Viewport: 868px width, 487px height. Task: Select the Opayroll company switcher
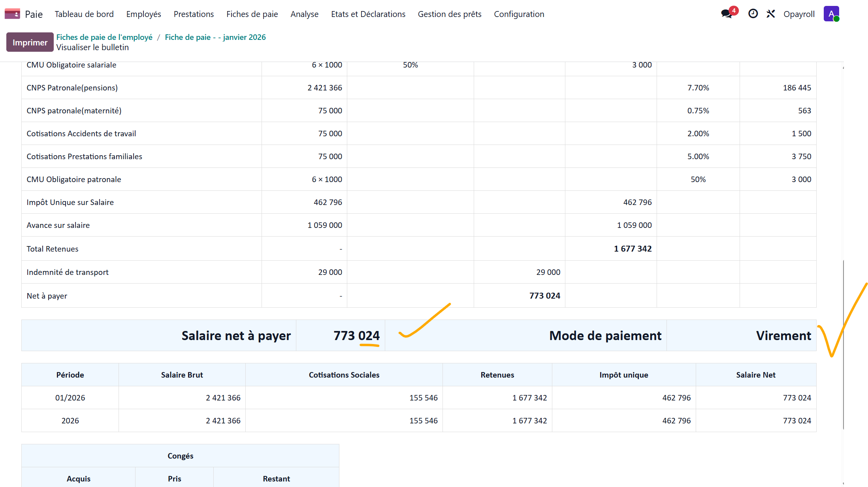[799, 14]
